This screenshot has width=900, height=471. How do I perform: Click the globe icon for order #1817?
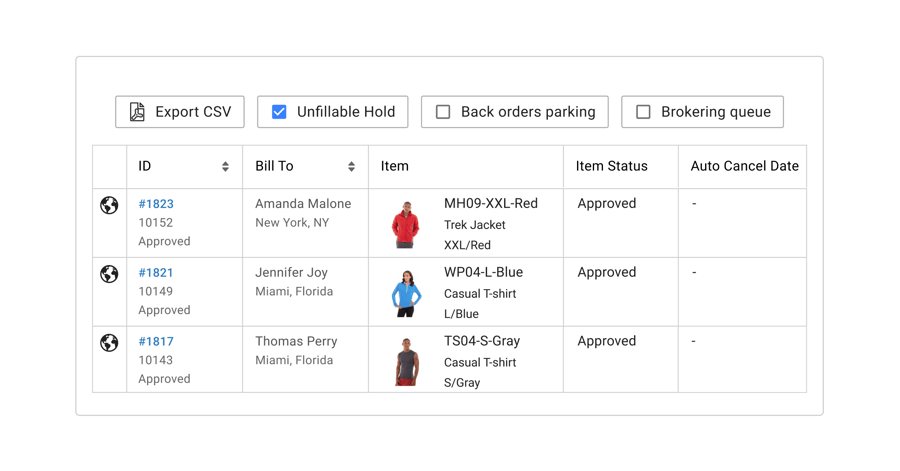coord(110,343)
